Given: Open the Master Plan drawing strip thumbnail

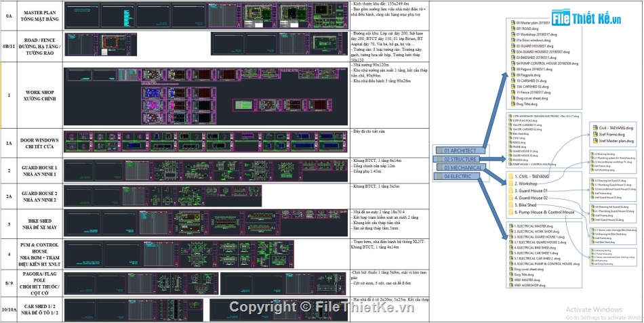Looking at the screenshot, I should pyautogui.click(x=206, y=16).
